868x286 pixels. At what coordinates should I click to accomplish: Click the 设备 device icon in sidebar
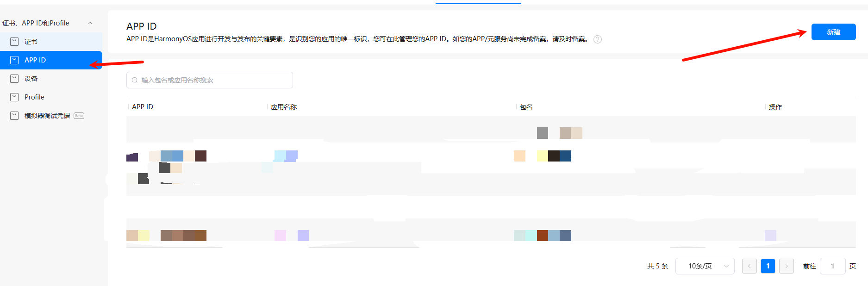coord(14,79)
